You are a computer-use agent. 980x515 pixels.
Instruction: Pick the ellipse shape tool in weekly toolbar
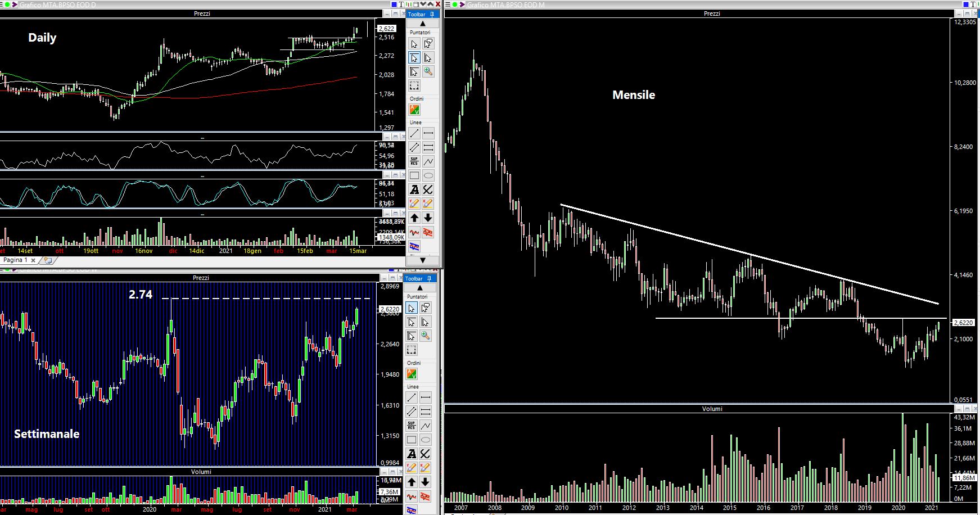tap(426, 440)
